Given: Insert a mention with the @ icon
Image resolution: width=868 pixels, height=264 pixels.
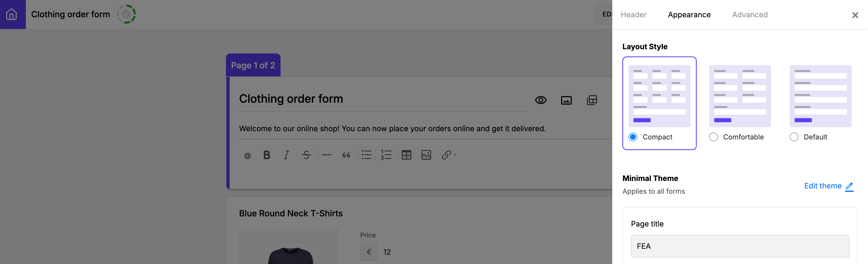Looking at the screenshot, I should click(247, 156).
